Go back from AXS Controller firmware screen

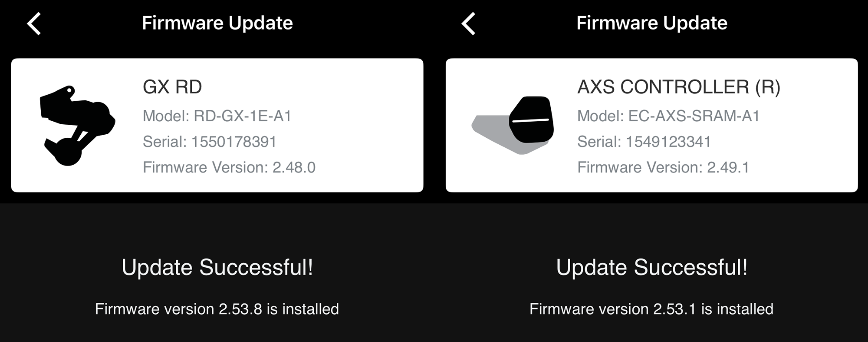[468, 23]
